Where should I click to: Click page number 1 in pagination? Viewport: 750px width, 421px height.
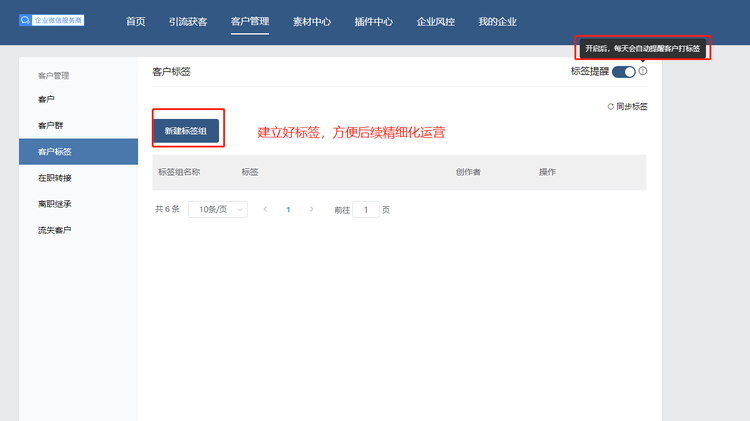click(288, 210)
